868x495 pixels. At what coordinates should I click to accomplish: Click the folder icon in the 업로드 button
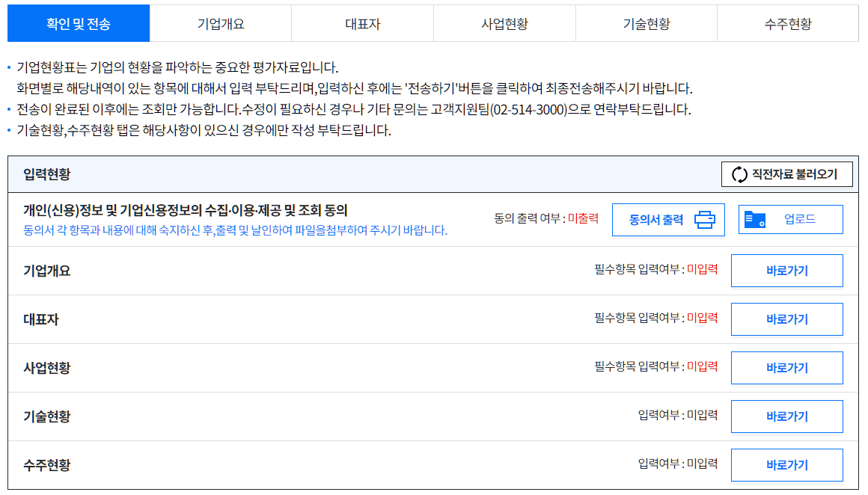pyautogui.click(x=756, y=220)
